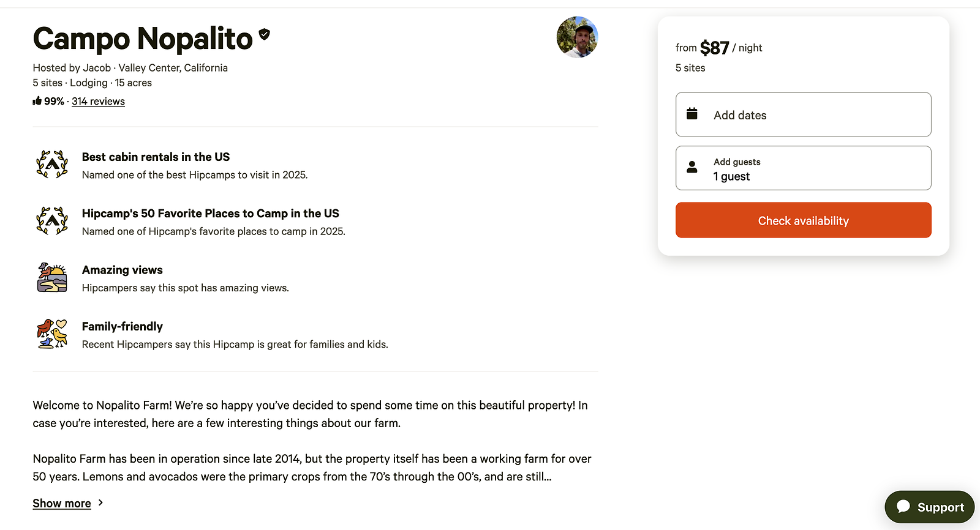Open the Add guests selector

[803, 168]
